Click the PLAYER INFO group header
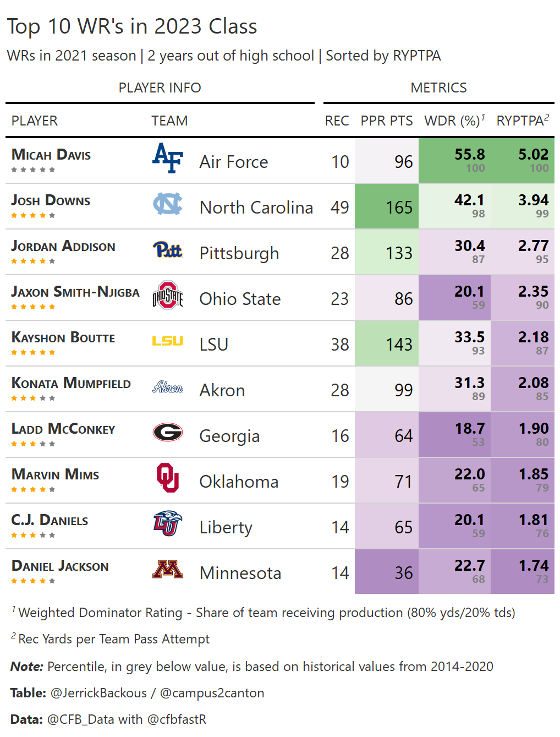560x737 pixels. (x=160, y=88)
